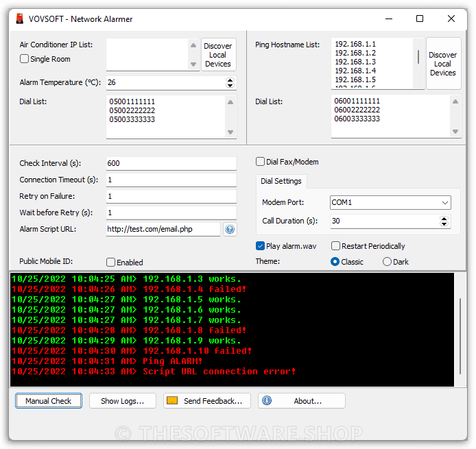Click number 05002222222 in Dial List
This screenshot has width=476, height=449.
[132, 110]
